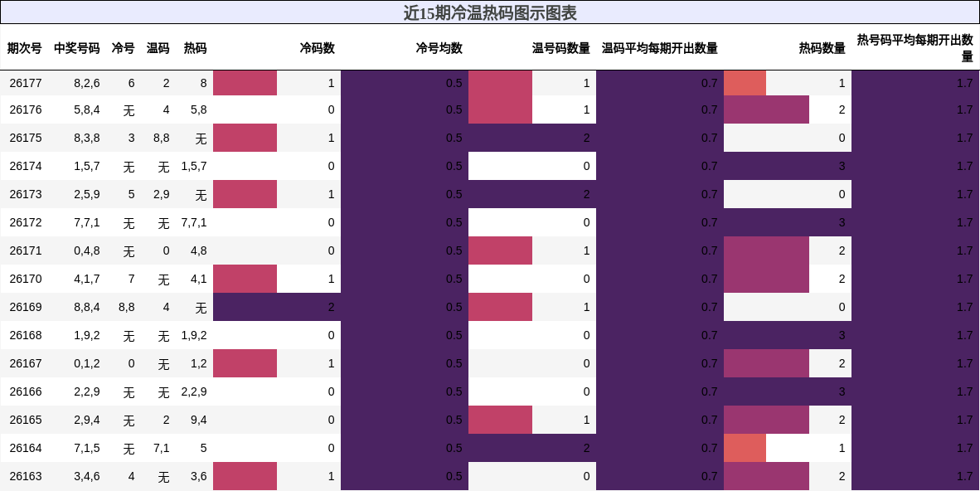980x491 pixels.
Task: Click winning numbers 2,9,4
Action: [87, 420]
